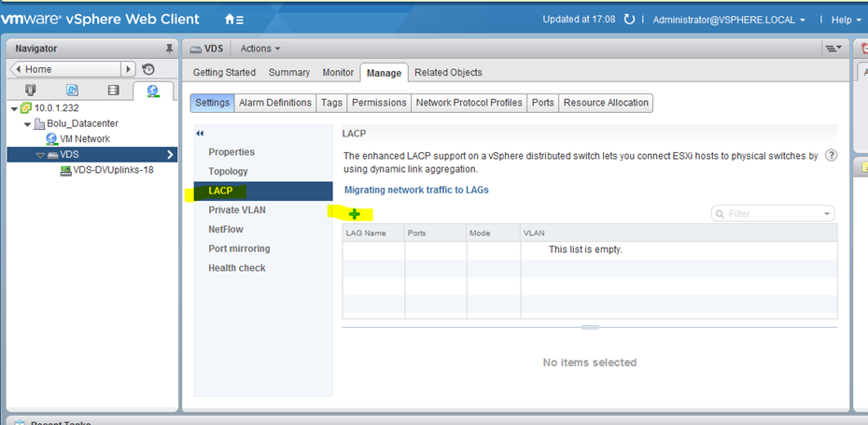Click the details pane split handle
868x425 pixels.
pos(590,328)
